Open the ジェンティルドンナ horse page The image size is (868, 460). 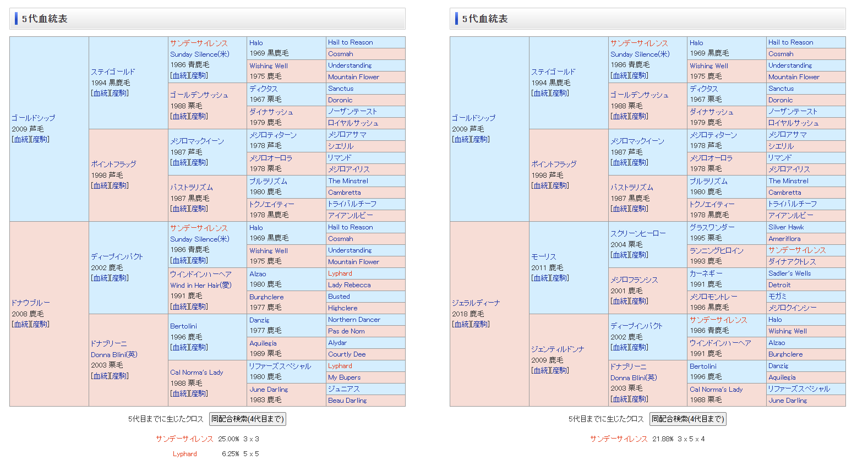point(558,349)
